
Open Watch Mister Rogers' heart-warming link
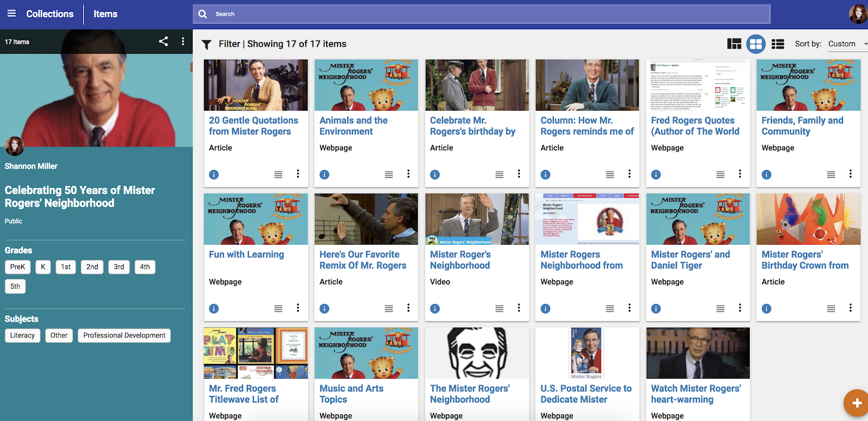696,394
